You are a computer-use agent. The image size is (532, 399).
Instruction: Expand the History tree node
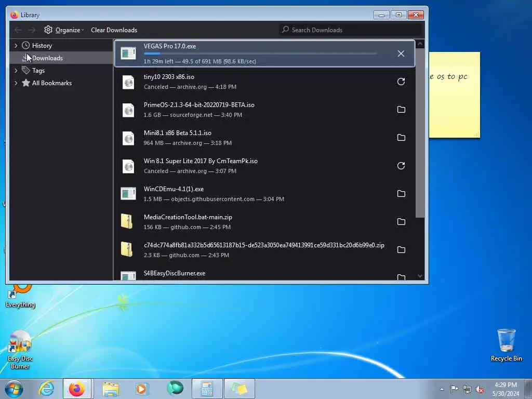tap(16, 46)
